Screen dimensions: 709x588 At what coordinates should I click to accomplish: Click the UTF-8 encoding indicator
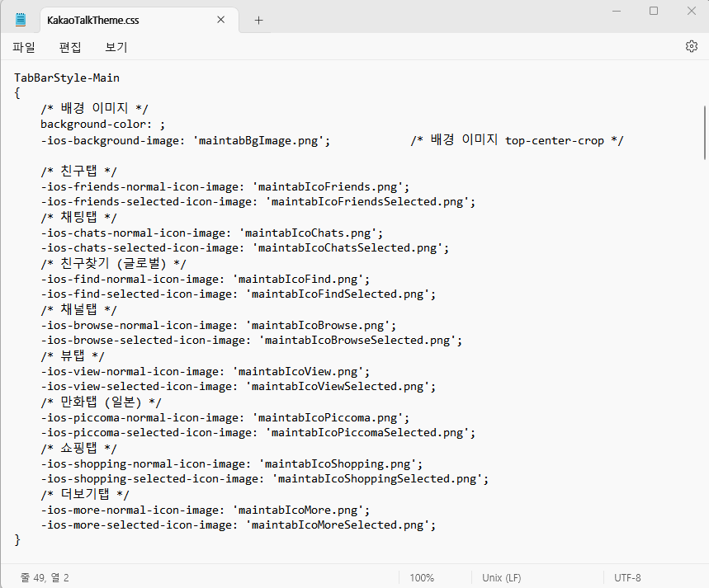(627, 577)
